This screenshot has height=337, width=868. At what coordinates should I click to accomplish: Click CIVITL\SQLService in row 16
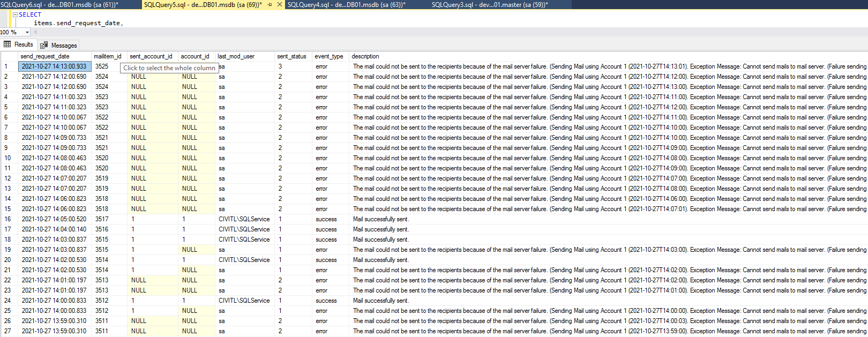coord(245,219)
